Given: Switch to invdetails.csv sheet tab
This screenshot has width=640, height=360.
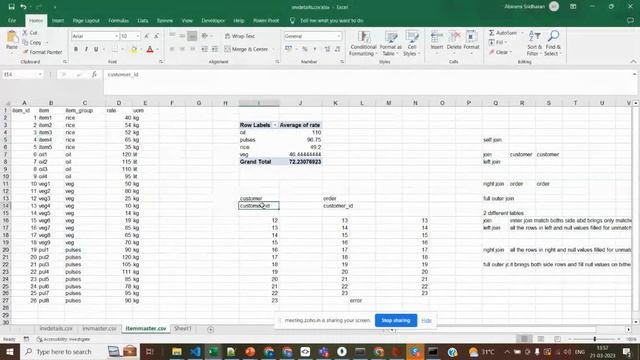Looking at the screenshot, I should [56, 328].
